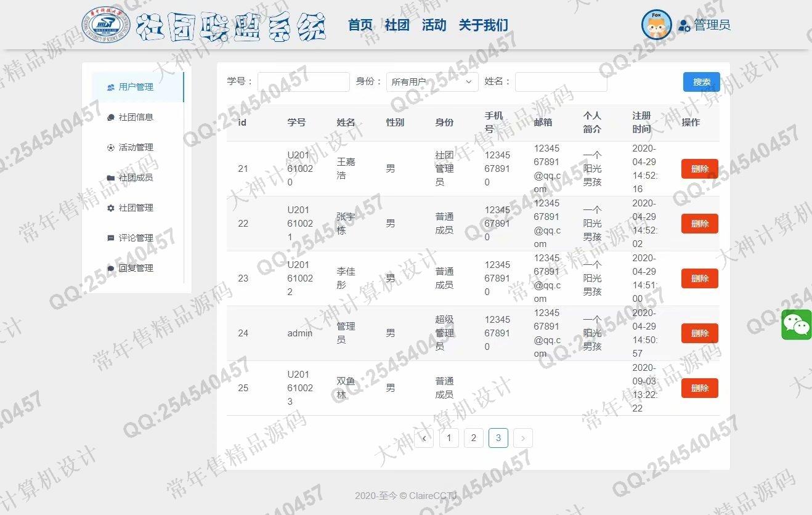Expand the 身份 所有用户 dropdown

[x=432, y=82]
